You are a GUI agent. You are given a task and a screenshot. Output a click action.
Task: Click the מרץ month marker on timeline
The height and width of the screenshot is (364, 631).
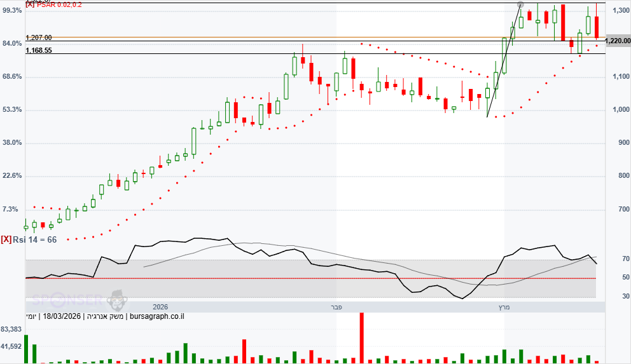pyautogui.click(x=503, y=307)
